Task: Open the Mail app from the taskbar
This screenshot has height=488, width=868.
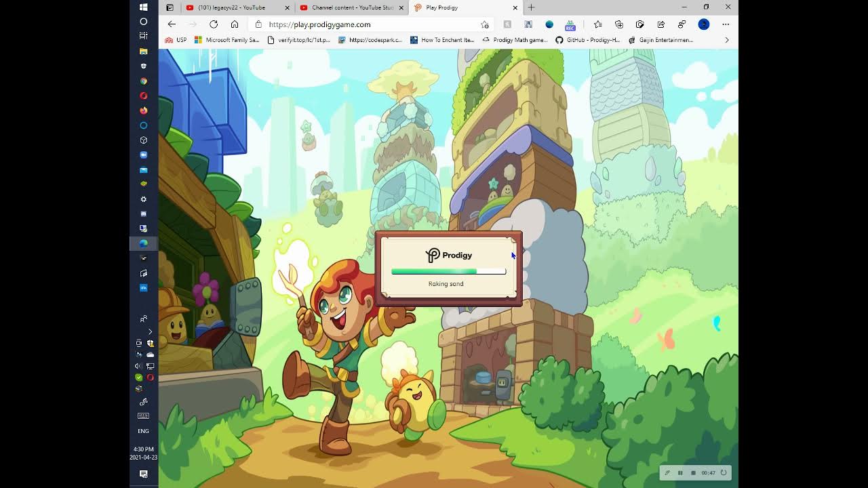Action: click(x=143, y=169)
